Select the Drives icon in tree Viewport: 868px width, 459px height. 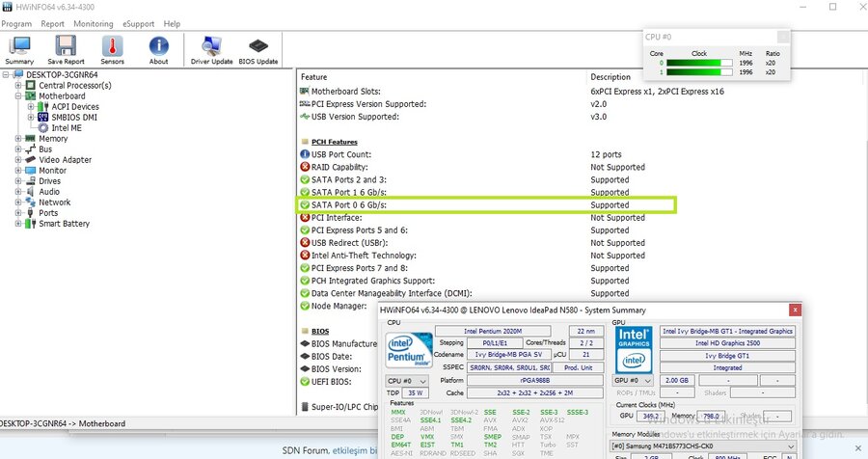tap(31, 180)
